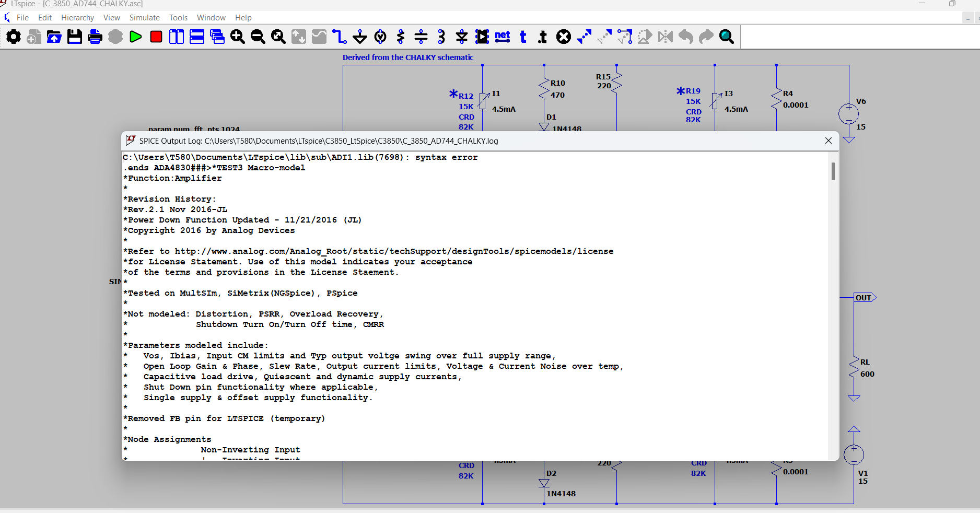Open the Help menu
980x513 pixels.
click(x=243, y=17)
